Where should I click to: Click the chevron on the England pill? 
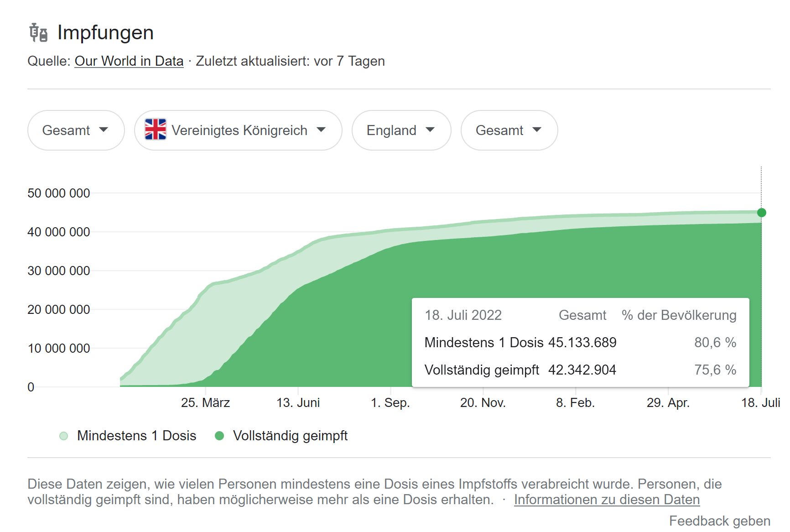[431, 130]
